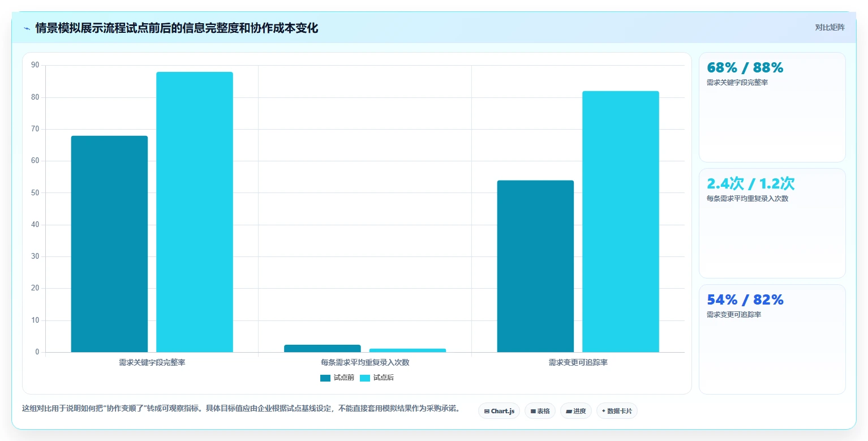Click the y-axis tick label 50
The image size is (868, 441).
coord(35,193)
